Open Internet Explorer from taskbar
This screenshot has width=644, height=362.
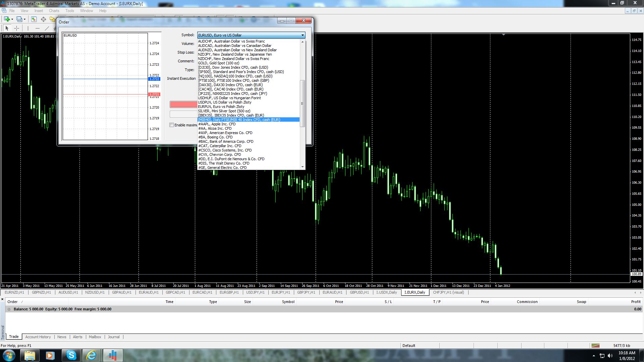tap(92, 355)
